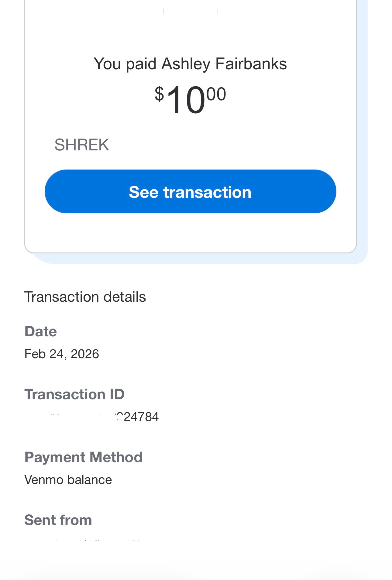The image size is (392, 580).
Task: Click the blank card area under See transaction
Action: pos(190,232)
